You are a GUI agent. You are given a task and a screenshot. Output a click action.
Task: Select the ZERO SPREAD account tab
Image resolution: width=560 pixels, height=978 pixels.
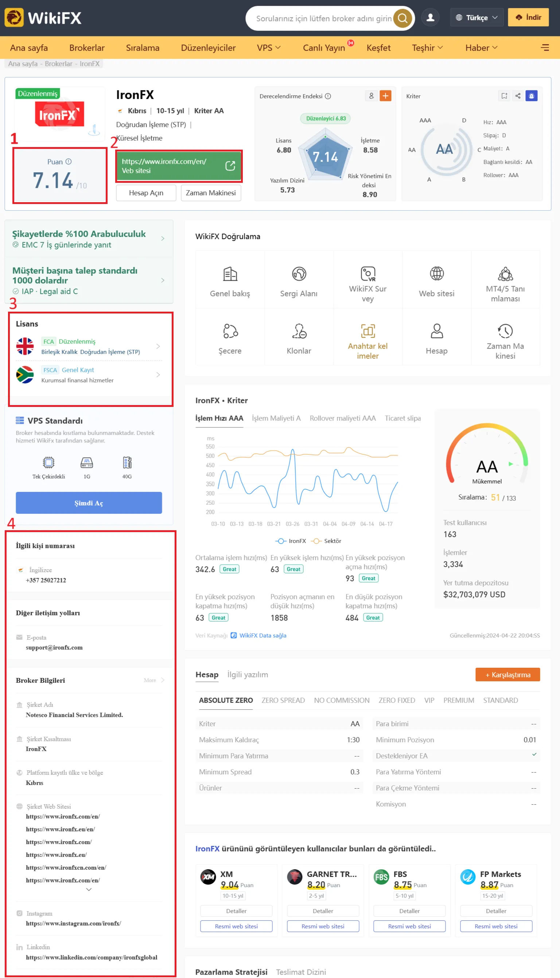(x=283, y=700)
